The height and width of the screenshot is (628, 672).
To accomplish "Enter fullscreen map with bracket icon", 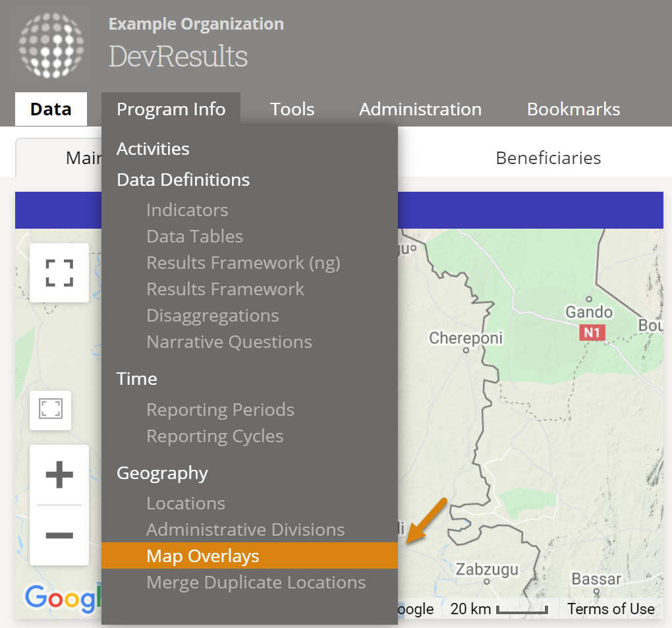I will click(59, 273).
